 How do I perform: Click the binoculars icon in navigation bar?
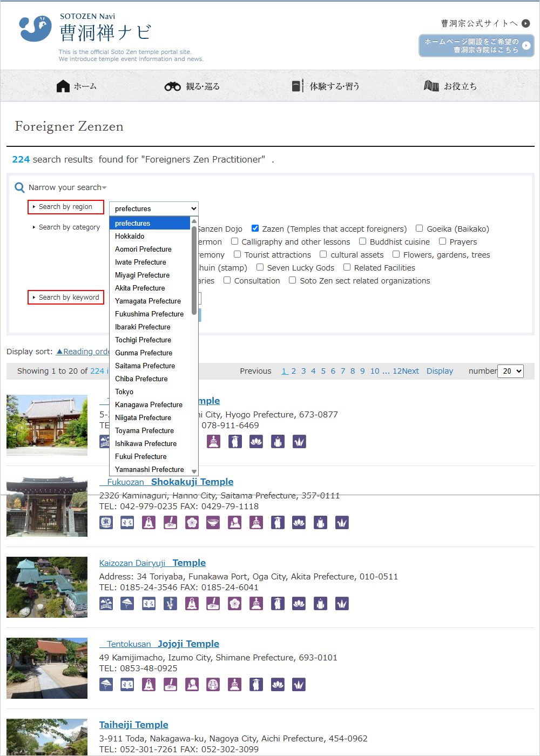click(173, 86)
